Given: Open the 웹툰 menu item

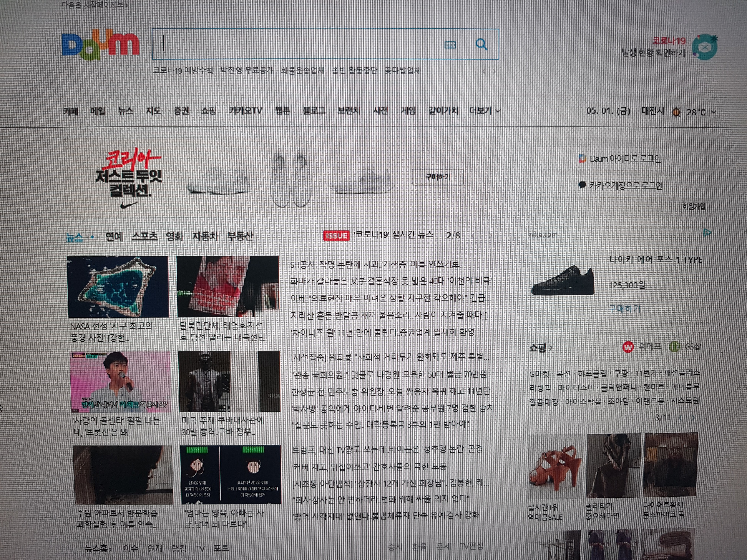Looking at the screenshot, I should [282, 111].
